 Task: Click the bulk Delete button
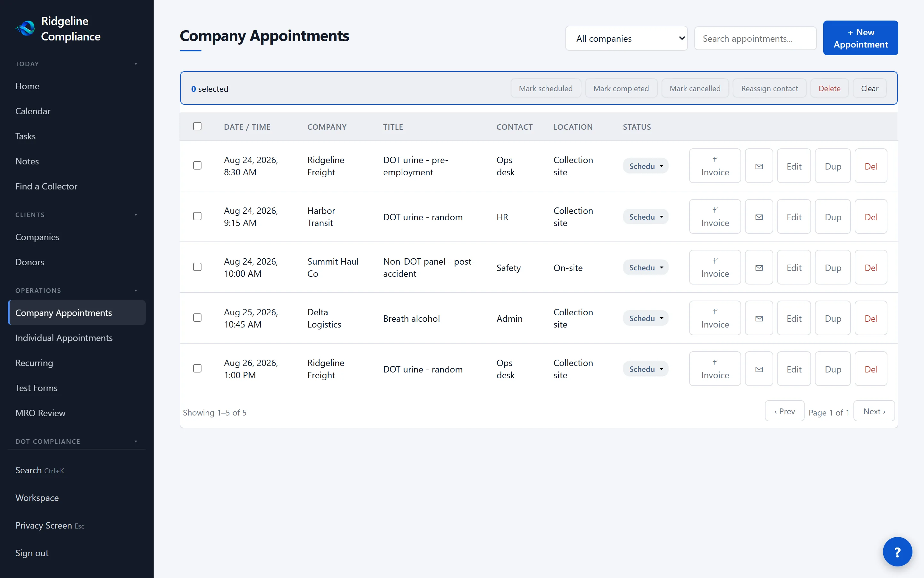click(x=829, y=88)
